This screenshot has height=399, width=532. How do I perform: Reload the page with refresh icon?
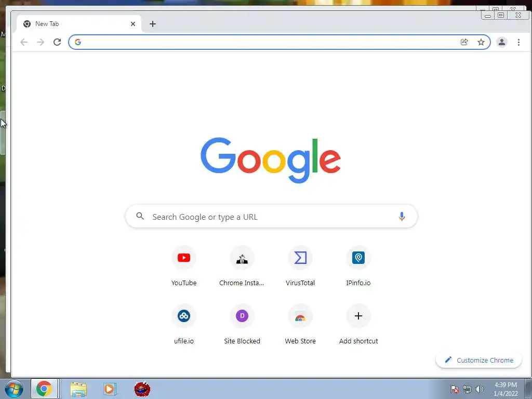tap(57, 42)
